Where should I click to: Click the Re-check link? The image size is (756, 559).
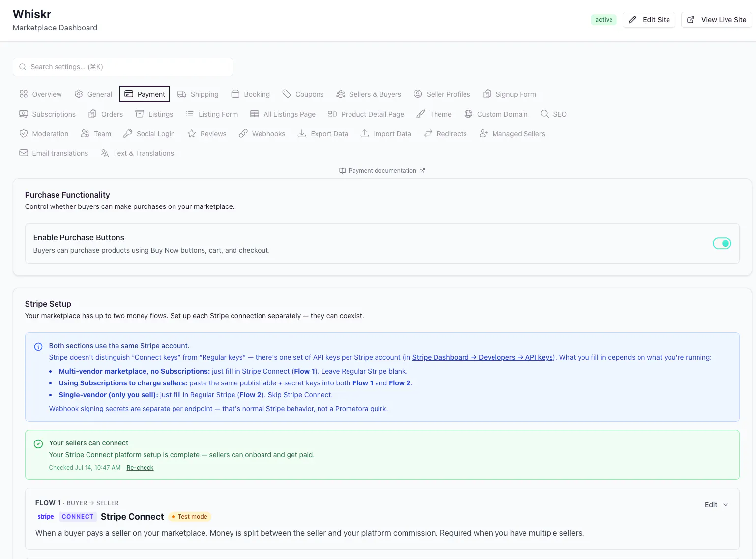pyautogui.click(x=140, y=468)
